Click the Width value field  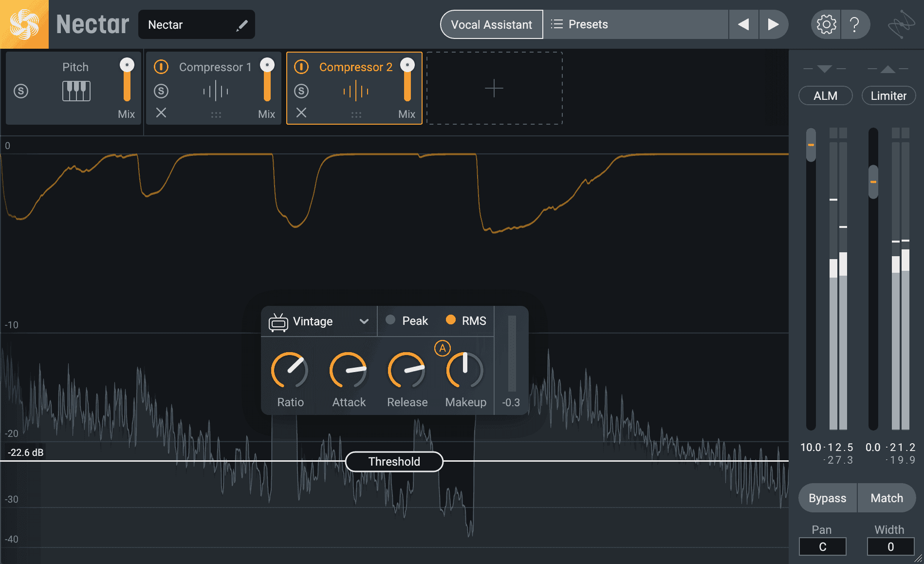pyautogui.click(x=890, y=546)
